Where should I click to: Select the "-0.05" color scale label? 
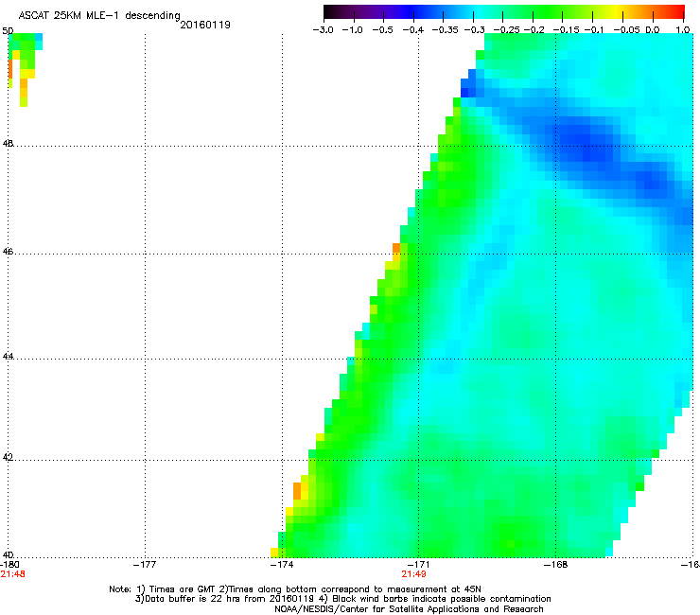click(x=627, y=30)
